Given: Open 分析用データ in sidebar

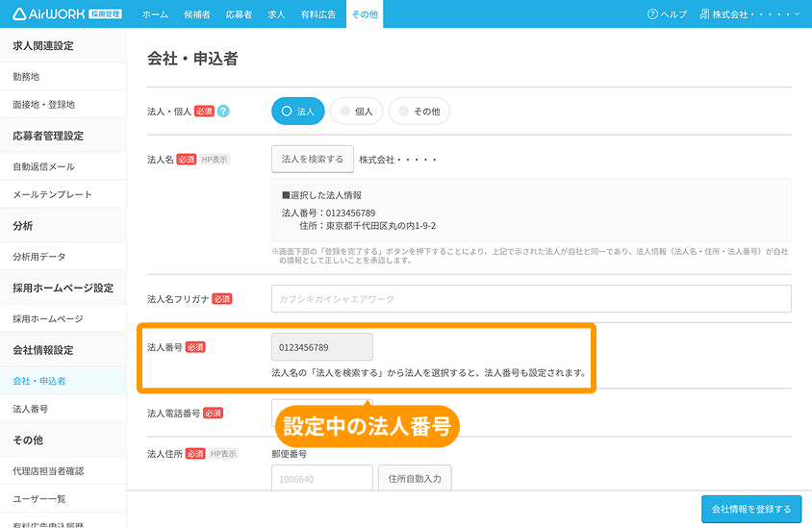Looking at the screenshot, I should click(63, 257).
